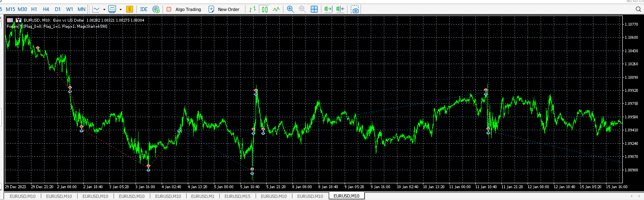Open the depth of market icon on the chart
The width and height of the screenshot is (644, 200).
point(18,20)
